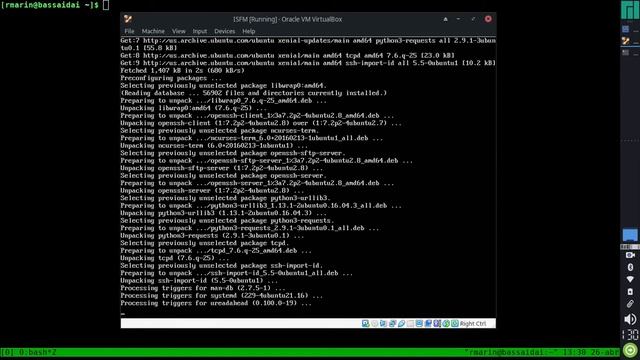Click the greyed-out optical disk status icon

click(374, 323)
